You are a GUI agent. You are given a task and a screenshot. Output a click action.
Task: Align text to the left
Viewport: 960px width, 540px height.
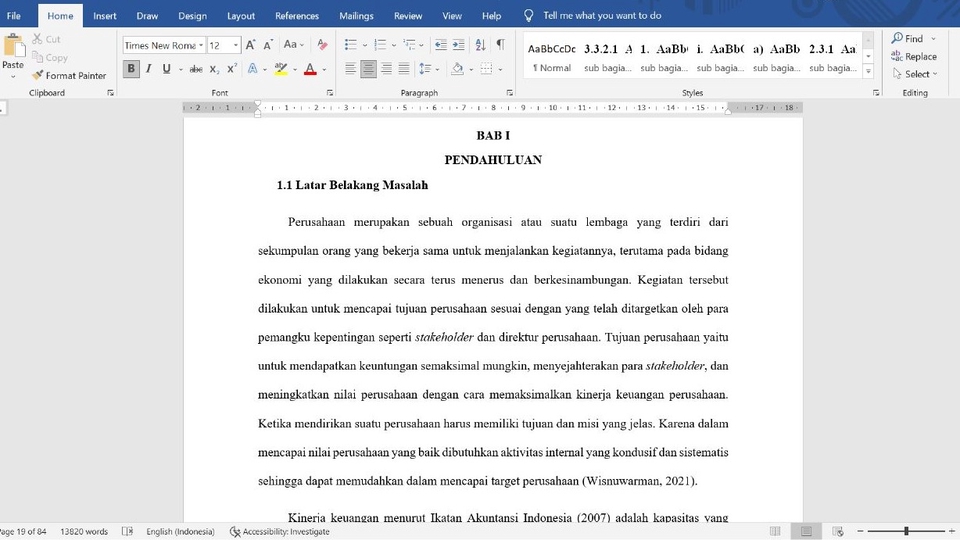(x=350, y=69)
